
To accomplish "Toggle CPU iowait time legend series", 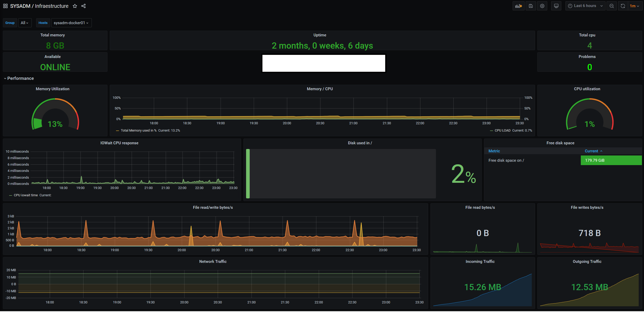I will (26, 195).
